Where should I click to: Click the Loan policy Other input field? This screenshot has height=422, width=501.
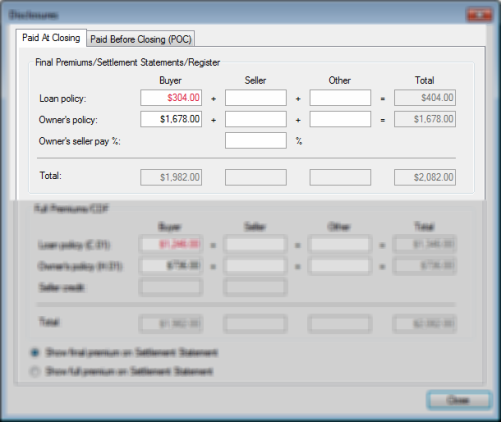pos(340,98)
